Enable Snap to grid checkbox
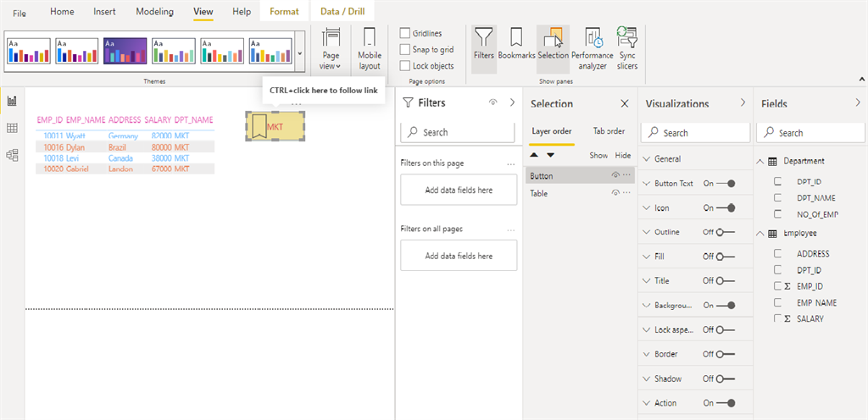Viewport: 868px width, 420px height. coord(405,49)
